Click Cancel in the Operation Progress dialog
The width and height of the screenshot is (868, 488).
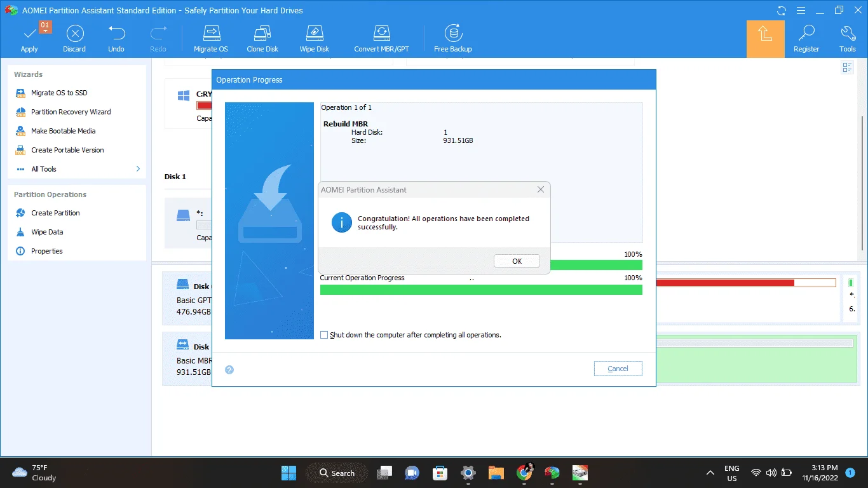pyautogui.click(x=618, y=369)
